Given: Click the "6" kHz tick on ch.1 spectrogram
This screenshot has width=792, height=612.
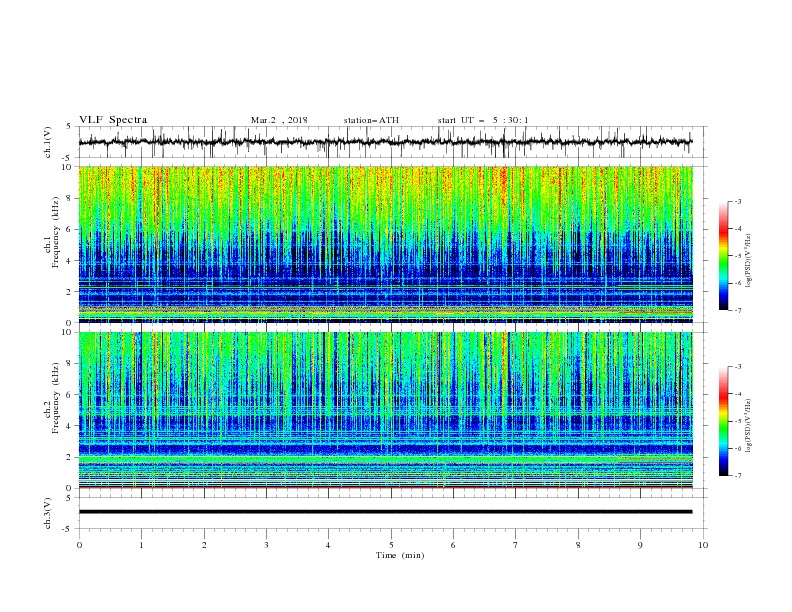Looking at the screenshot, I should (70, 229).
